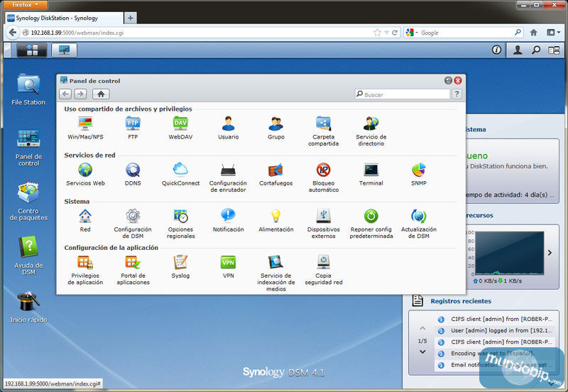Open VPN settings icon
This screenshot has height=392, width=568.
pyautogui.click(x=228, y=267)
